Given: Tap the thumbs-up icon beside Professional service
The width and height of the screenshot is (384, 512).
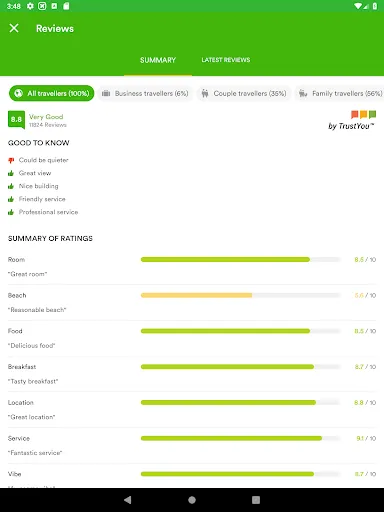Looking at the screenshot, I should pyautogui.click(x=11, y=212).
